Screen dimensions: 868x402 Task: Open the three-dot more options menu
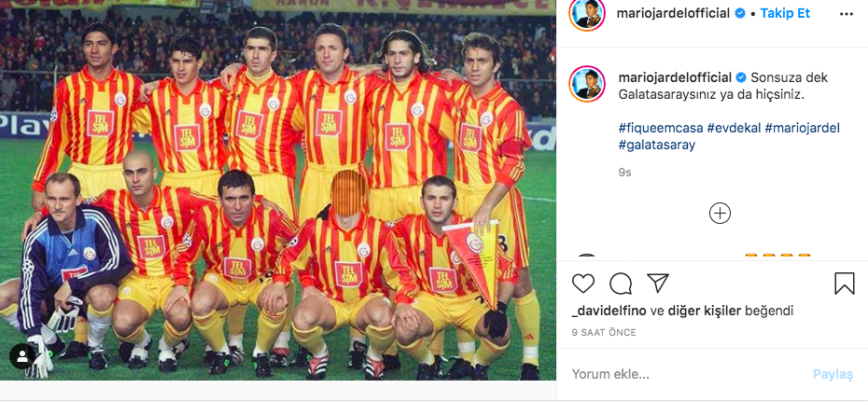(847, 14)
